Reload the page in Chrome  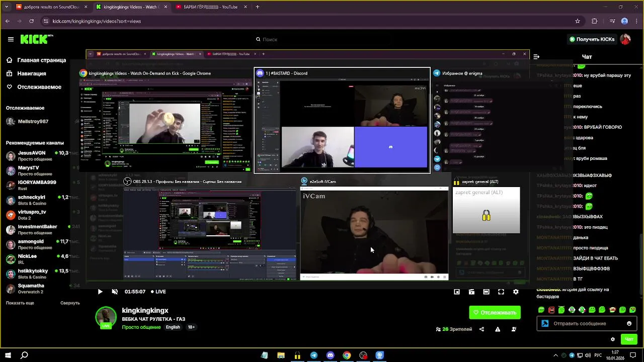(x=32, y=21)
